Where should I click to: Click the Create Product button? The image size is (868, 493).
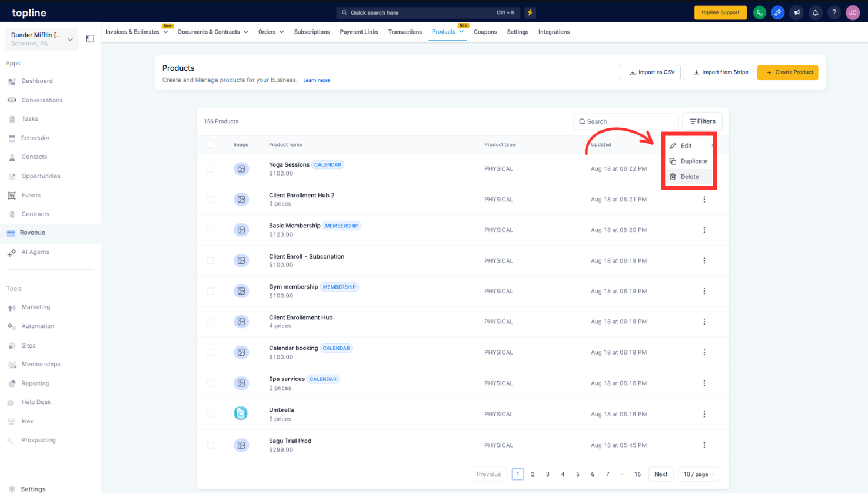[787, 72]
